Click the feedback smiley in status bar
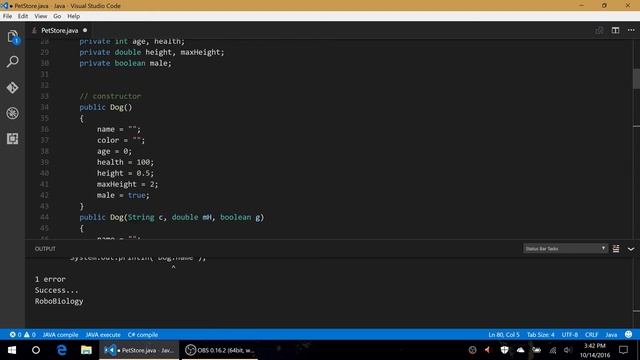Image resolution: width=640 pixels, height=360 pixels. pyautogui.click(x=629, y=334)
